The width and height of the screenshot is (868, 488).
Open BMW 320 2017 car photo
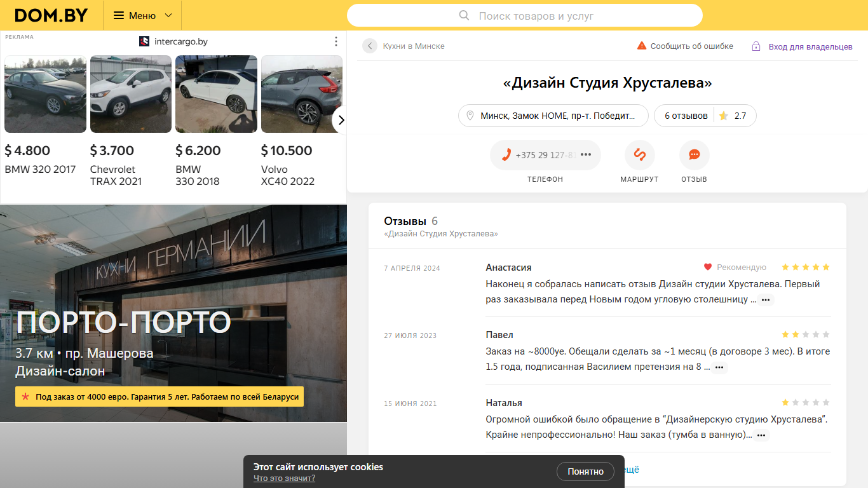pos(45,94)
